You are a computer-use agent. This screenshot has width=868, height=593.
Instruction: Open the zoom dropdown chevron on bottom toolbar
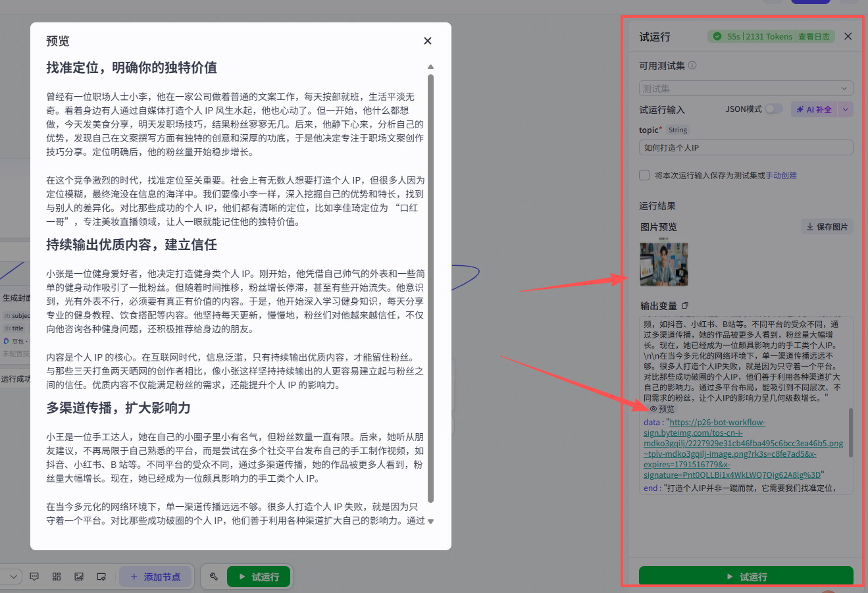click(x=14, y=577)
